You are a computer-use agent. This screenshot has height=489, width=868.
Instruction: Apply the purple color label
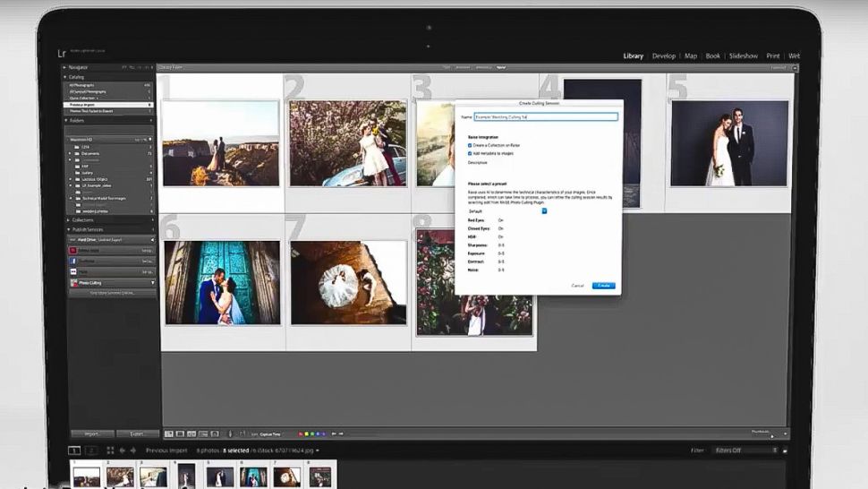click(x=323, y=433)
